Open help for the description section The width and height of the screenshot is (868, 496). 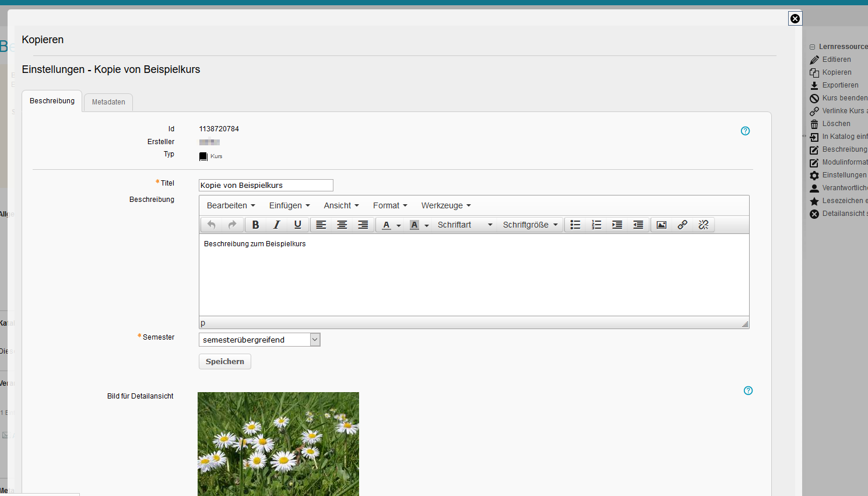pyautogui.click(x=745, y=131)
